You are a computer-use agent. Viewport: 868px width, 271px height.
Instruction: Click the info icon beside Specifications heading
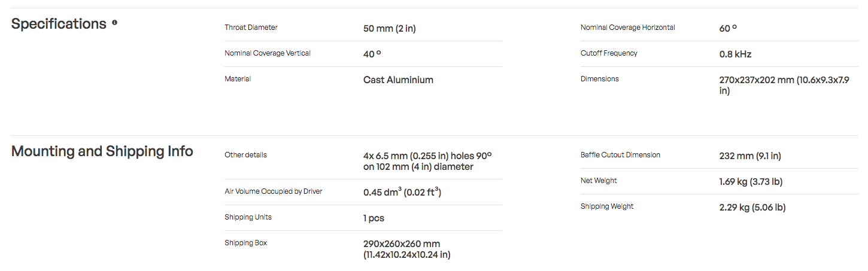114,23
